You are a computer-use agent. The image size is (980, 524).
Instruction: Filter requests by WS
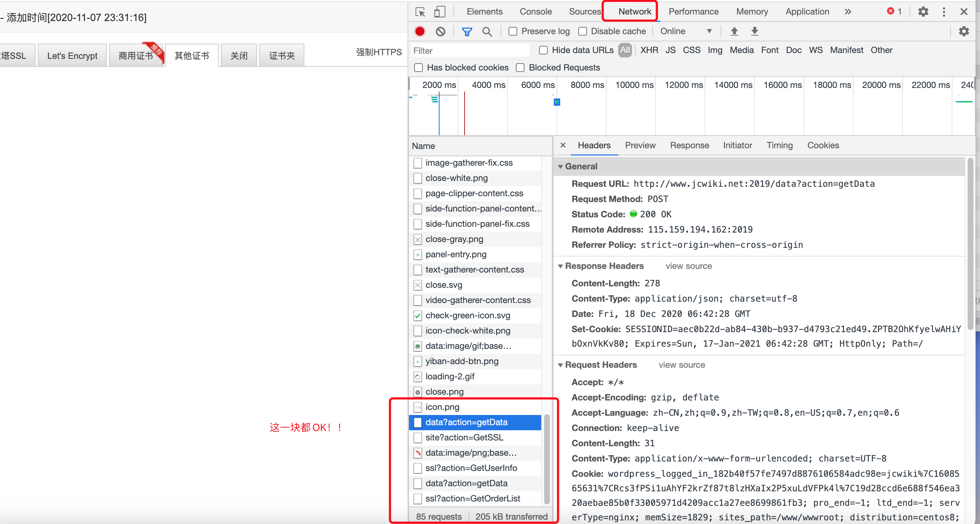tap(816, 50)
